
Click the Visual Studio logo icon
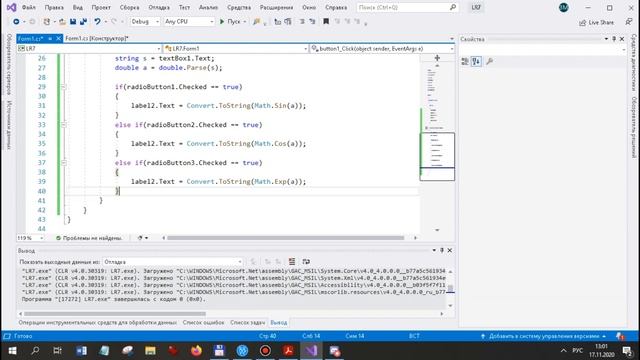click(x=11, y=7)
